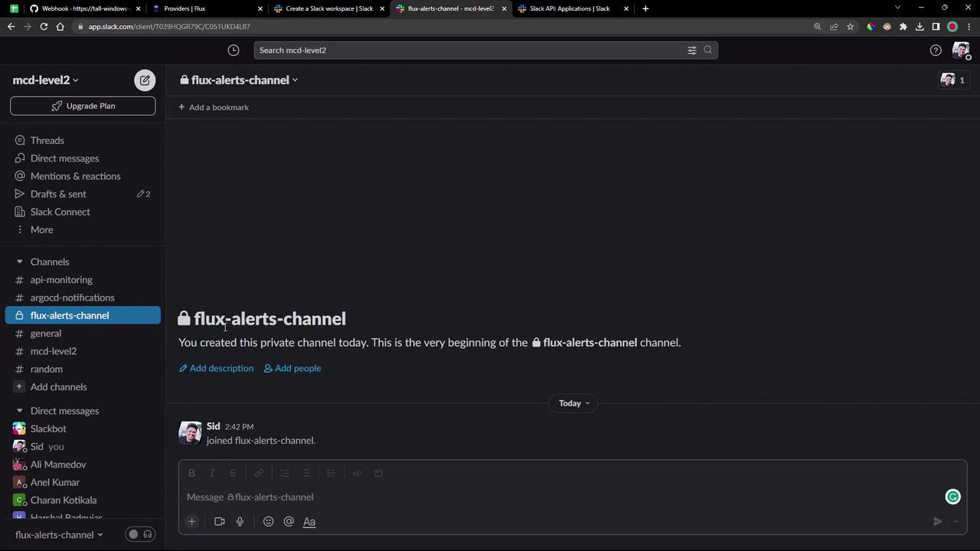
Task: Open the history clock icon
Action: [234, 51]
